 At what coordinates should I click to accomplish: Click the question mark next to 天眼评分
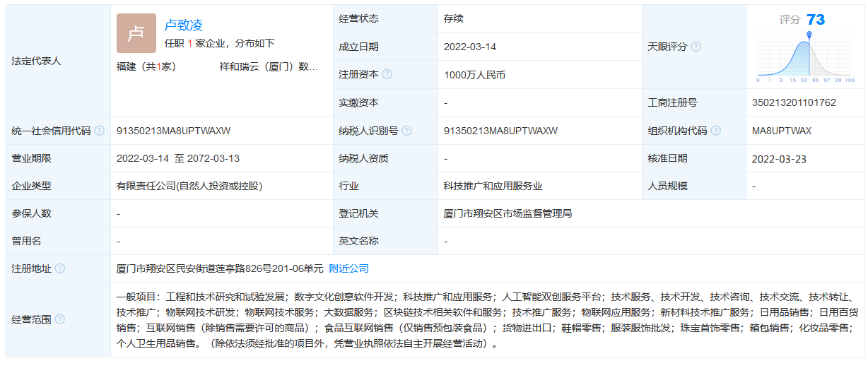click(x=696, y=47)
